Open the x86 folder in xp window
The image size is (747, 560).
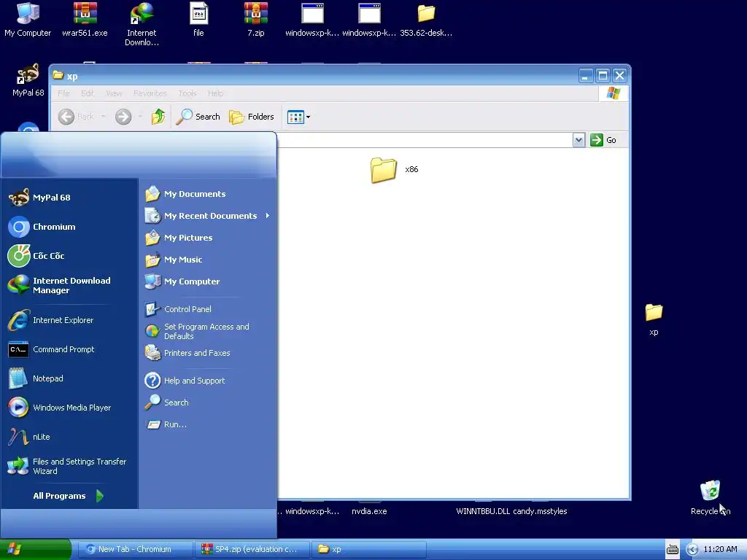click(x=395, y=169)
